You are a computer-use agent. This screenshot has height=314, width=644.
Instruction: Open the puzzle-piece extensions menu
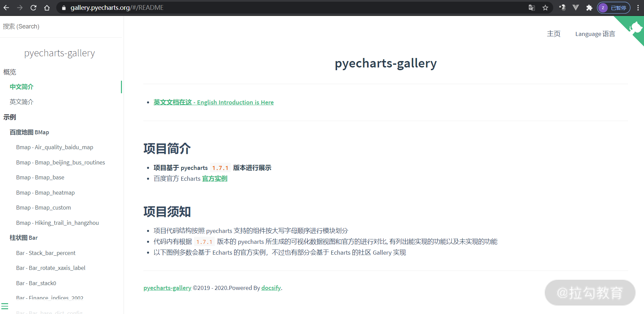coord(589,7)
